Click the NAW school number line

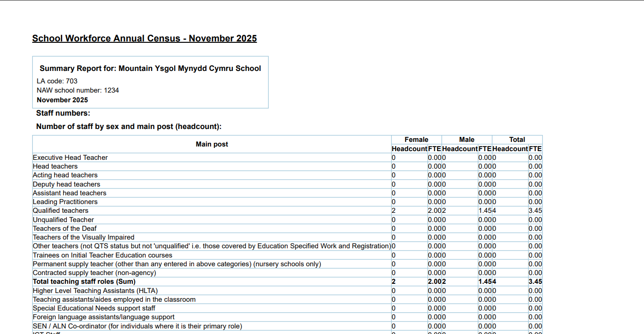78,90
